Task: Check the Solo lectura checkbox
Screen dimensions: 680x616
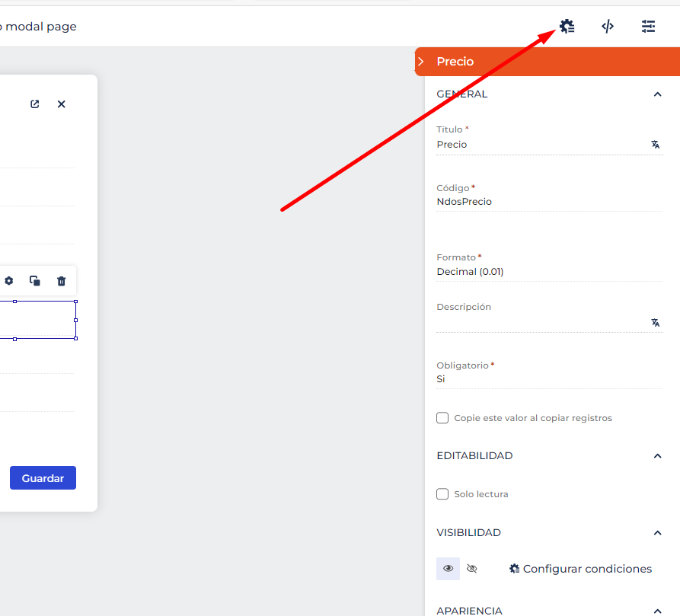Action: click(x=442, y=494)
